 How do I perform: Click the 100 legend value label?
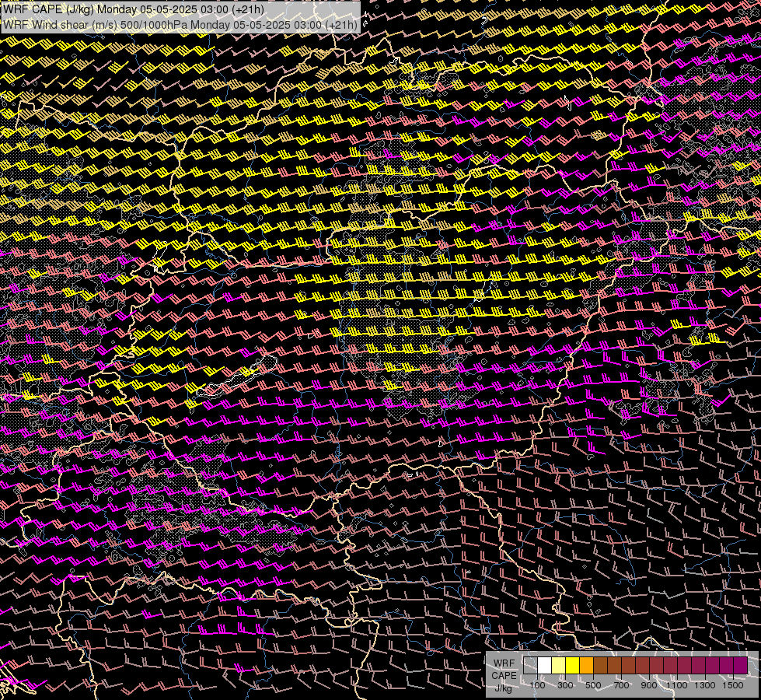coord(537,685)
